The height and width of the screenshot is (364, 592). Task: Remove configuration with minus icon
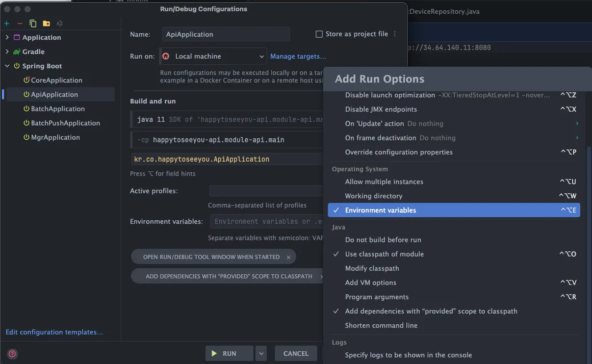pyautogui.click(x=20, y=23)
